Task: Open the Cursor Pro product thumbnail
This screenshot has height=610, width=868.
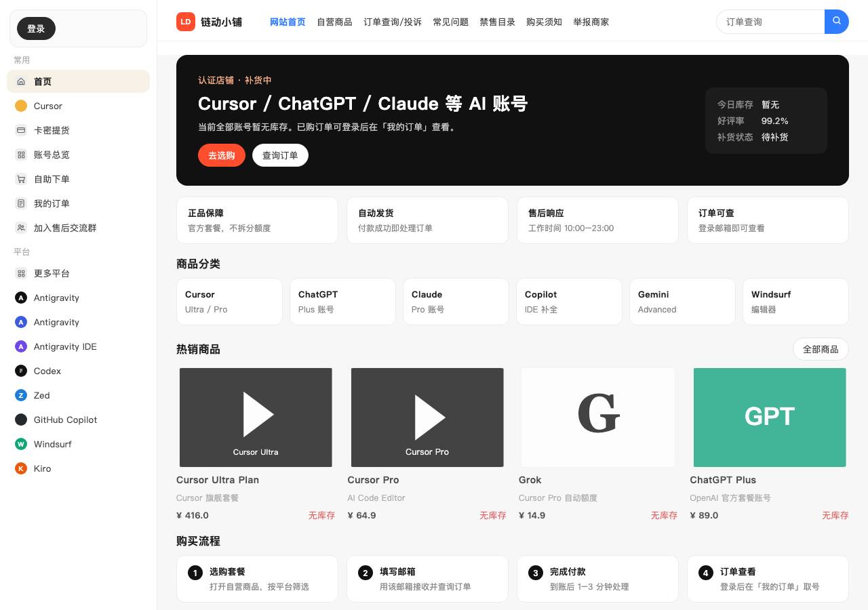Action: 427,418
